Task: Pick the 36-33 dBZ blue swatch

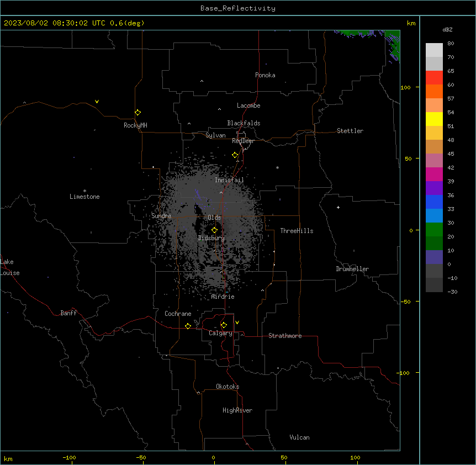Action: point(434,202)
